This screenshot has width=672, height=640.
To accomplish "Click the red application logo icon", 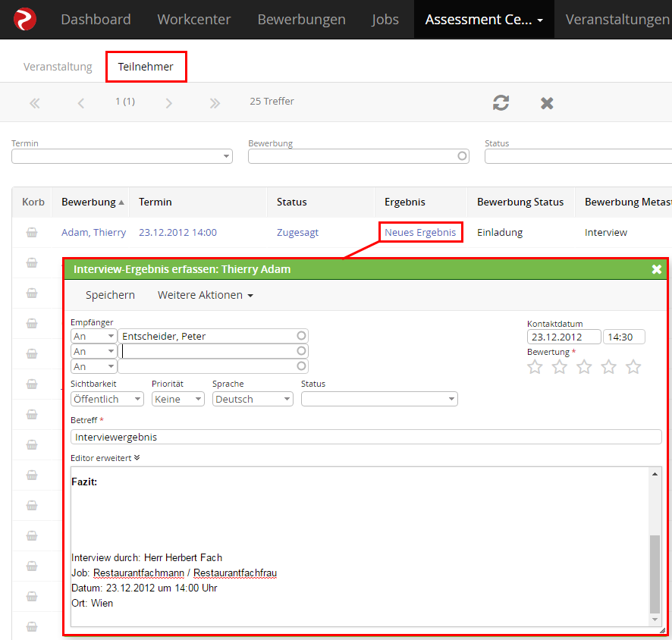I will coord(25,19).
